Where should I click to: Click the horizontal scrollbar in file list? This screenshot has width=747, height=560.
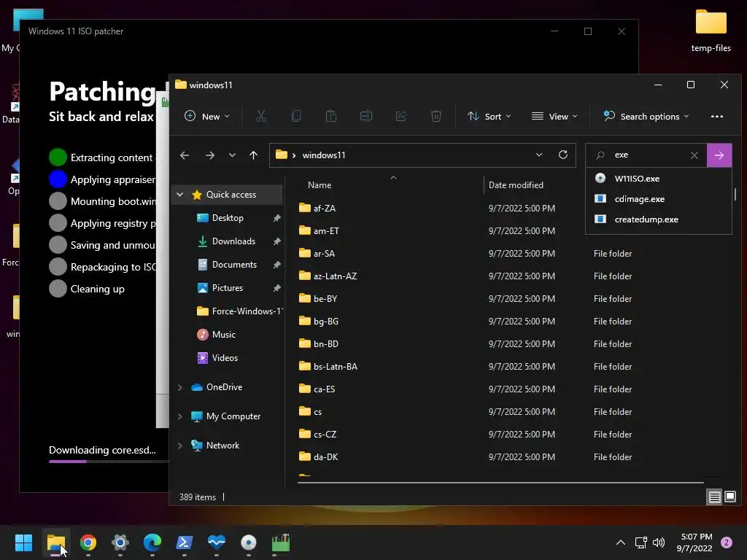click(500, 483)
